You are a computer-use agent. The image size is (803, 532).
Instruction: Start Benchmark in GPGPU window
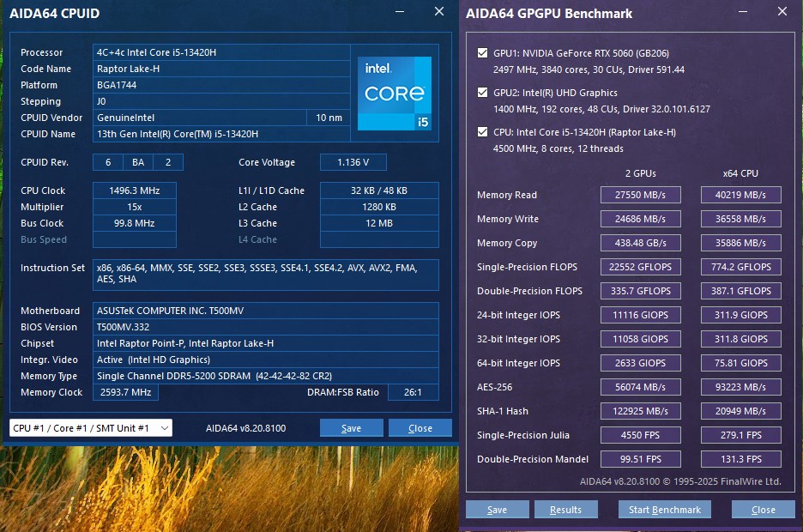pyautogui.click(x=664, y=510)
